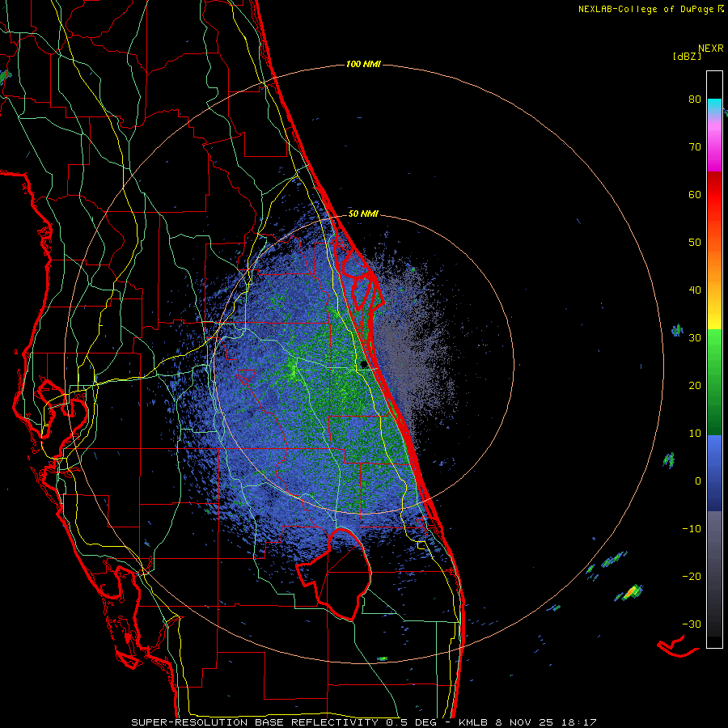Select the 60 dBZ scale label

click(695, 194)
